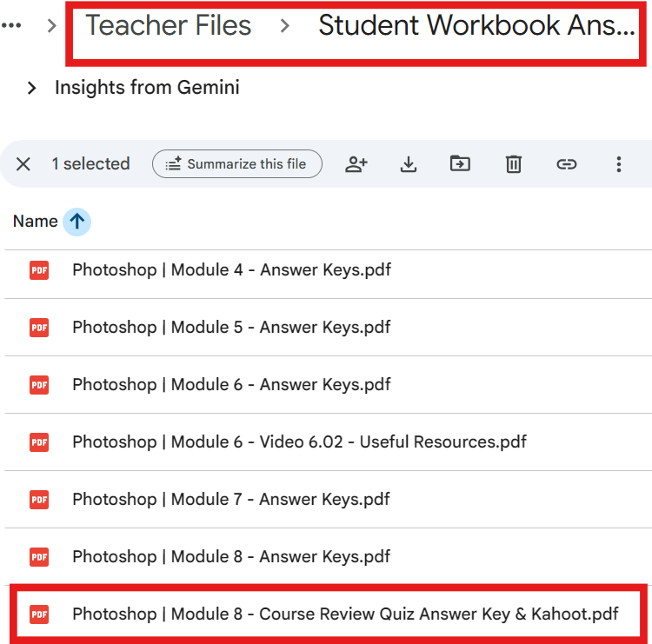Copy link to the selected file
The width and height of the screenshot is (652, 644).
[567, 163]
